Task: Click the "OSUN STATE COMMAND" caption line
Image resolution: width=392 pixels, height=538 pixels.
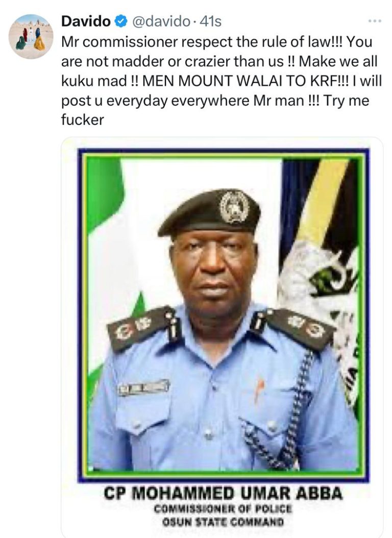Action: (223, 522)
